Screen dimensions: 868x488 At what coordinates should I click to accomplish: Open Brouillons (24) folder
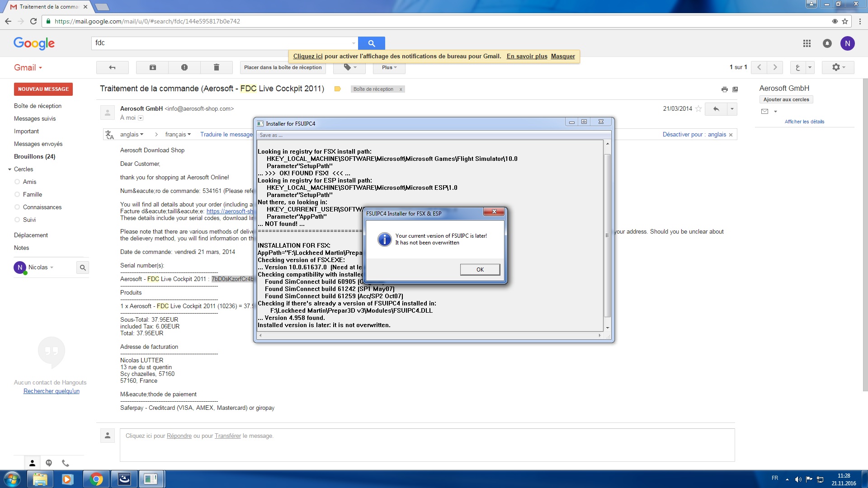[34, 156]
